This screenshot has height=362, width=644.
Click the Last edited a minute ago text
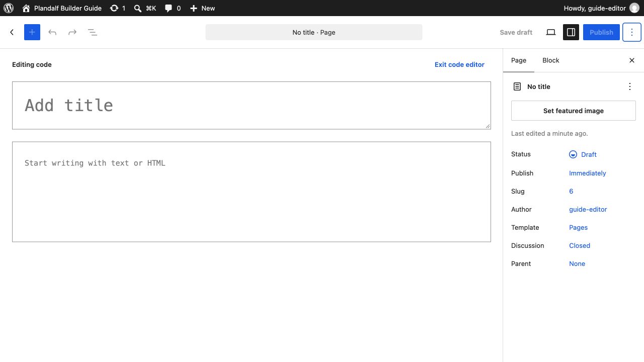[549, 133]
